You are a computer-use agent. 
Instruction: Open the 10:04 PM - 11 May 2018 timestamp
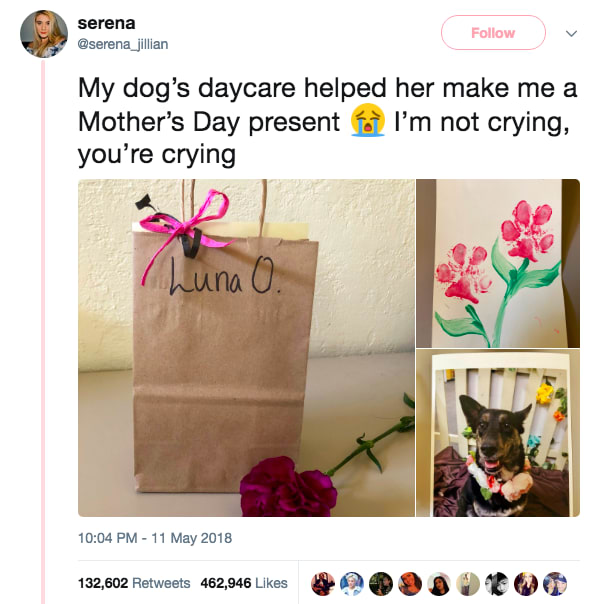click(154, 538)
